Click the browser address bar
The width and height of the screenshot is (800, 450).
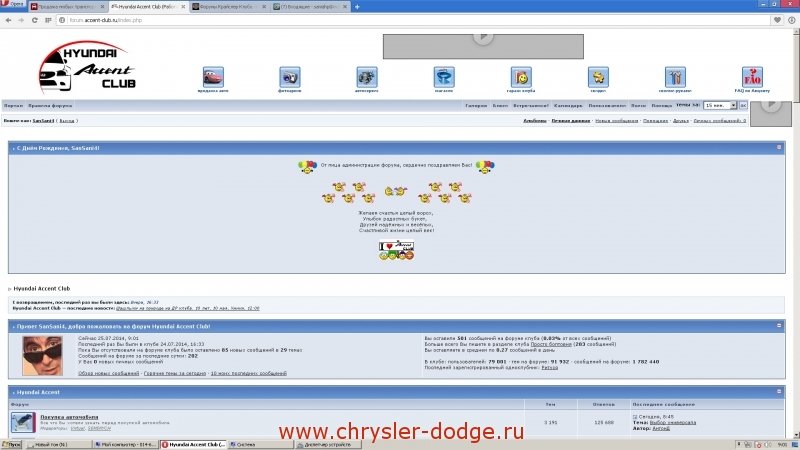point(413,20)
